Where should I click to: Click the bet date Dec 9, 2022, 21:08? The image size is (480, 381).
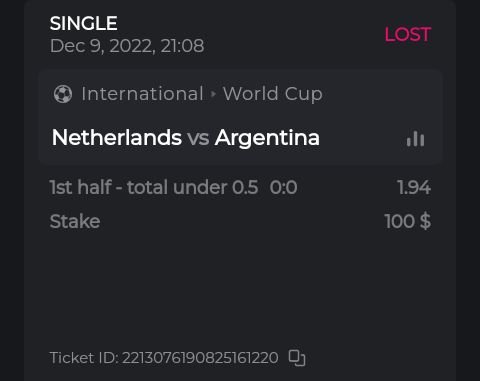point(127,46)
